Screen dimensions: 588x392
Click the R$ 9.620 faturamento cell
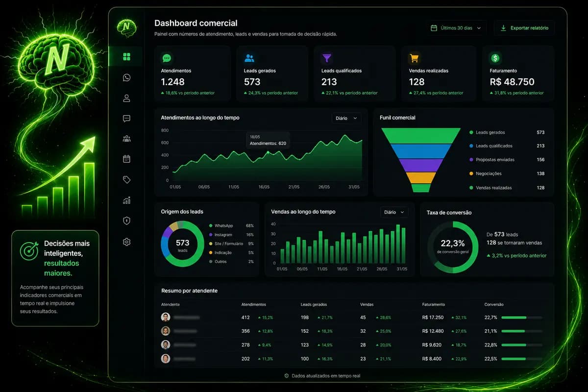[432, 345]
